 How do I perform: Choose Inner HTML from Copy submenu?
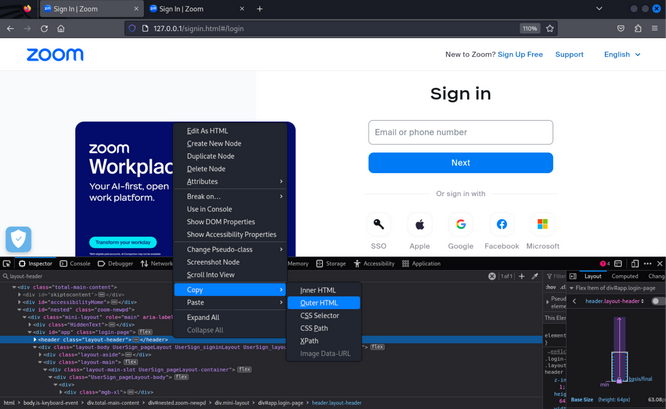tap(324, 290)
